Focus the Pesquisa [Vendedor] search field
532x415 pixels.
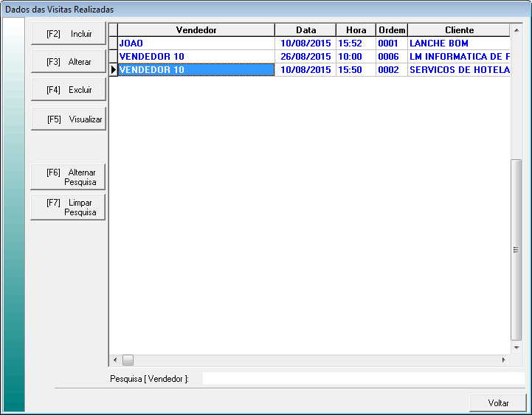pos(363,378)
